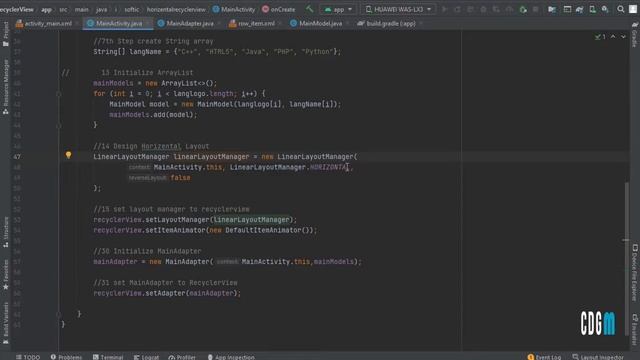Image resolution: width=640 pixels, height=360 pixels.
Task: Click the Sync Project with Gradle icon
Action: (x=580, y=9)
